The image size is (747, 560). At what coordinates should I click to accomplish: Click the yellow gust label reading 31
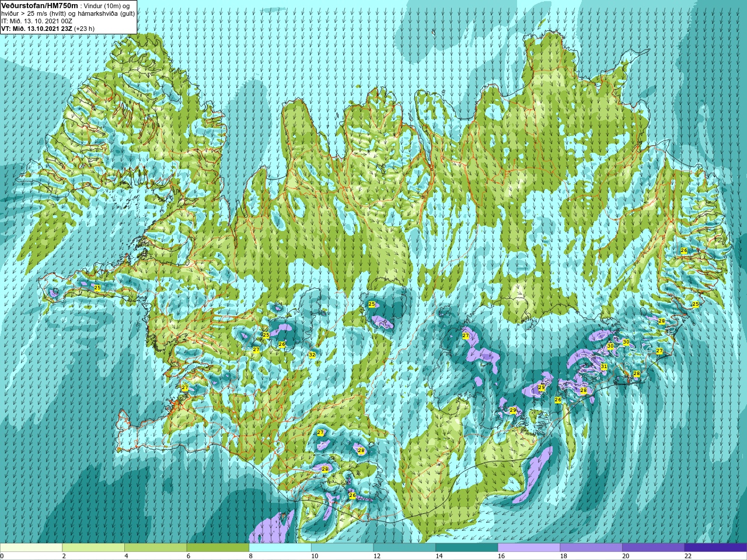(x=604, y=367)
